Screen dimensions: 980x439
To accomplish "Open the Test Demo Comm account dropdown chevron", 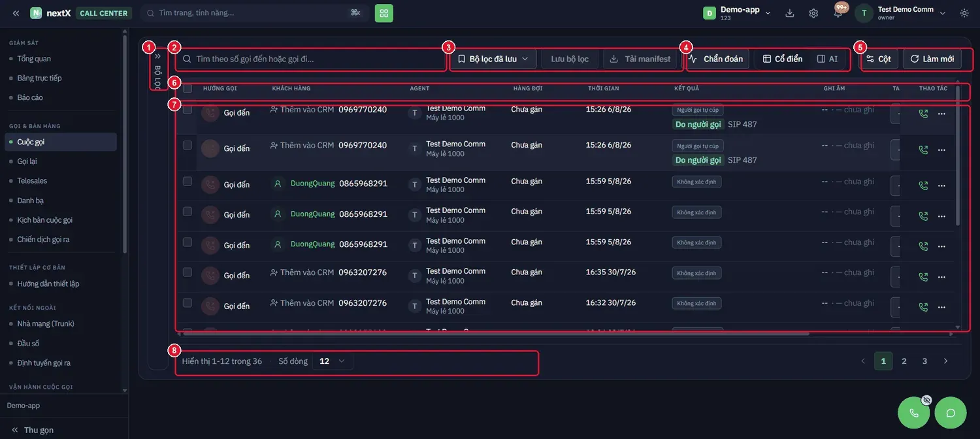I will [943, 13].
